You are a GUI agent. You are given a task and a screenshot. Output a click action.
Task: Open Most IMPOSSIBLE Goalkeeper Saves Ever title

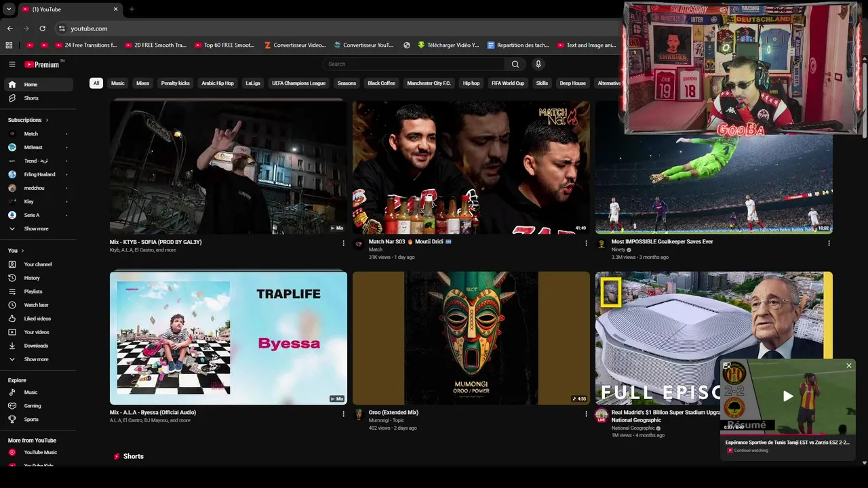(x=662, y=242)
